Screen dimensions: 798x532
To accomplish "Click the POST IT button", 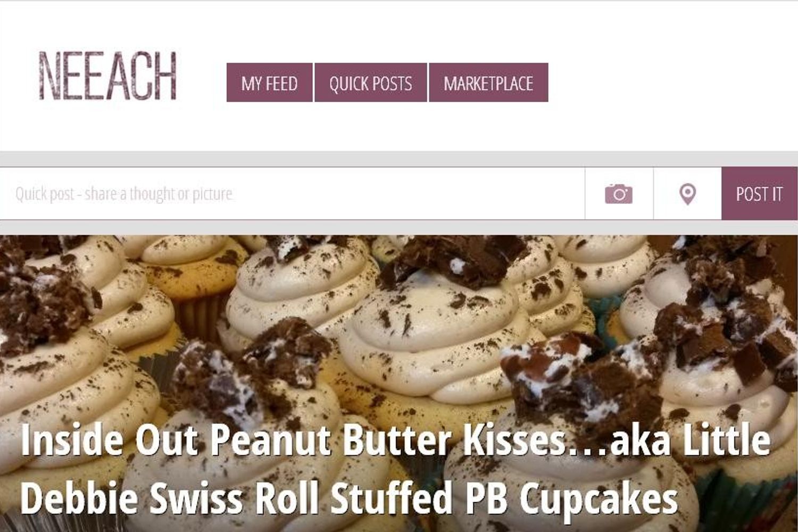I will tap(759, 194).
